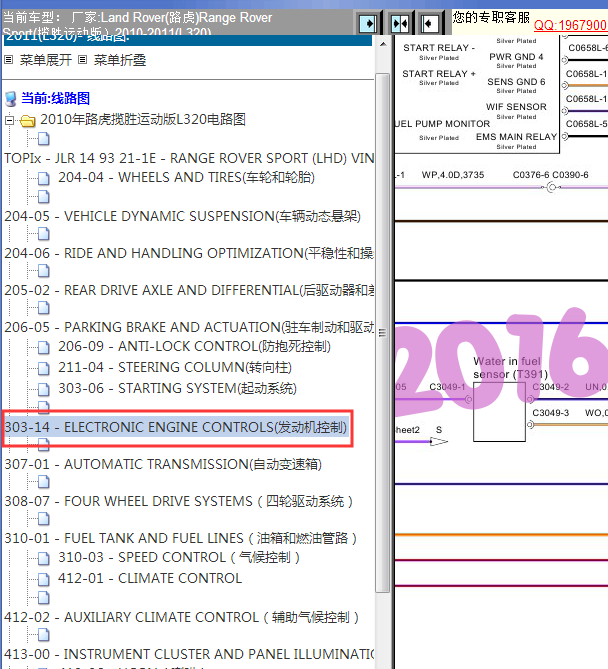Screen dimensions: 608x669
Task: Select the 2010年路虎揽胜运动版L320电路图 root folder
Action: pos(143,119)
